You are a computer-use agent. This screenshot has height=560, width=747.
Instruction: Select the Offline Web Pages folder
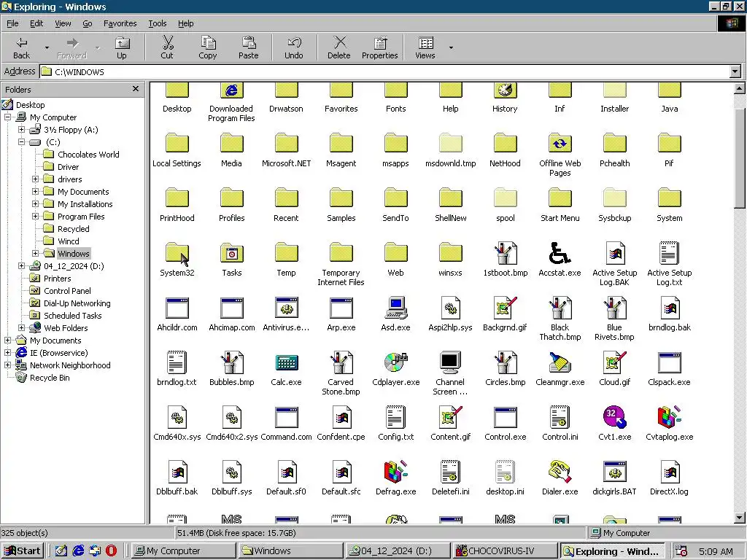(x=560, y=144)
